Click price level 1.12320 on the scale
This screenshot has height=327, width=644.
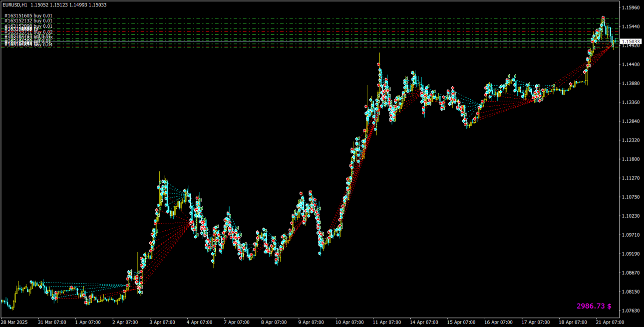point(631,141)
